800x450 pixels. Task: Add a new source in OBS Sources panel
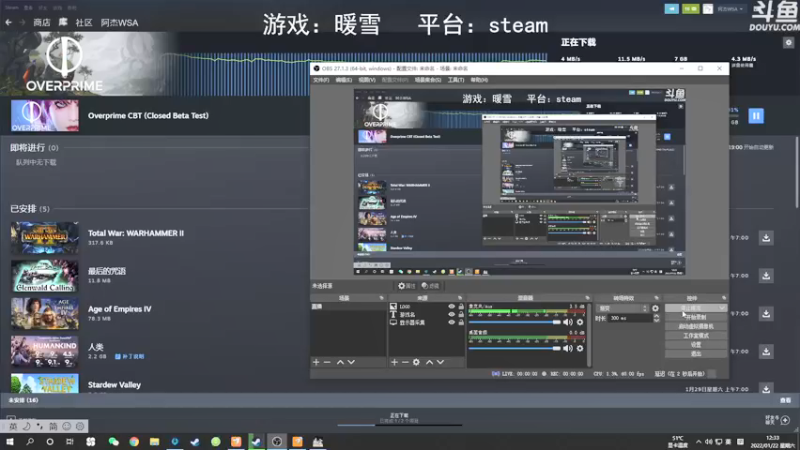394,362
